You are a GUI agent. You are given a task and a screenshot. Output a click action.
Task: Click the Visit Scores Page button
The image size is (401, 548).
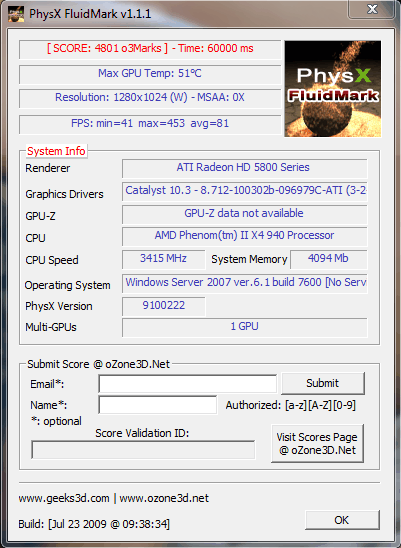pyautogui.click(x=317, y=444)
